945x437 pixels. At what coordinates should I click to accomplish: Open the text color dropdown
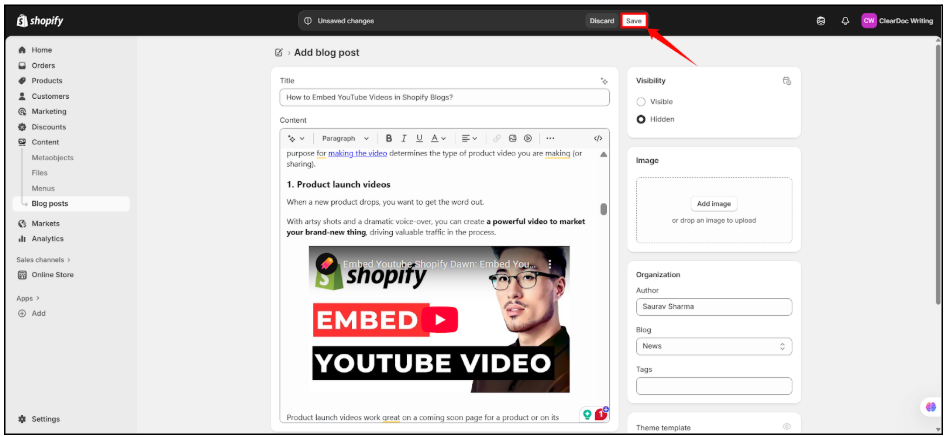439,138
